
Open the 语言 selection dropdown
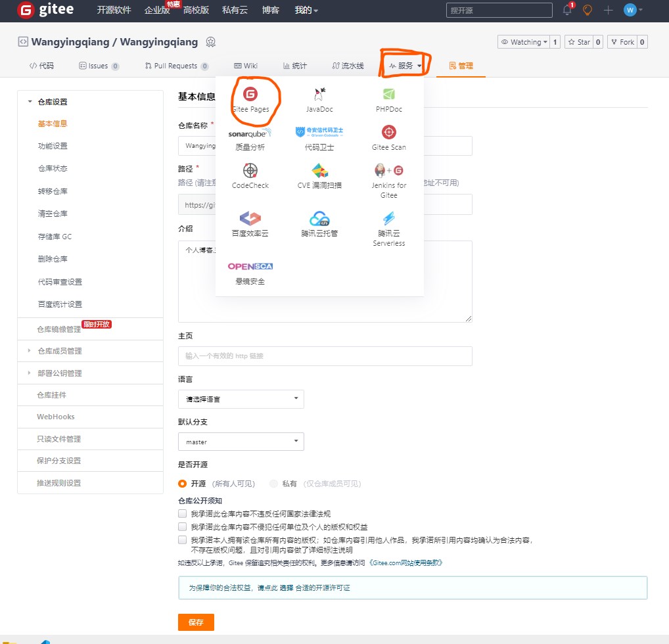point(241,399)
